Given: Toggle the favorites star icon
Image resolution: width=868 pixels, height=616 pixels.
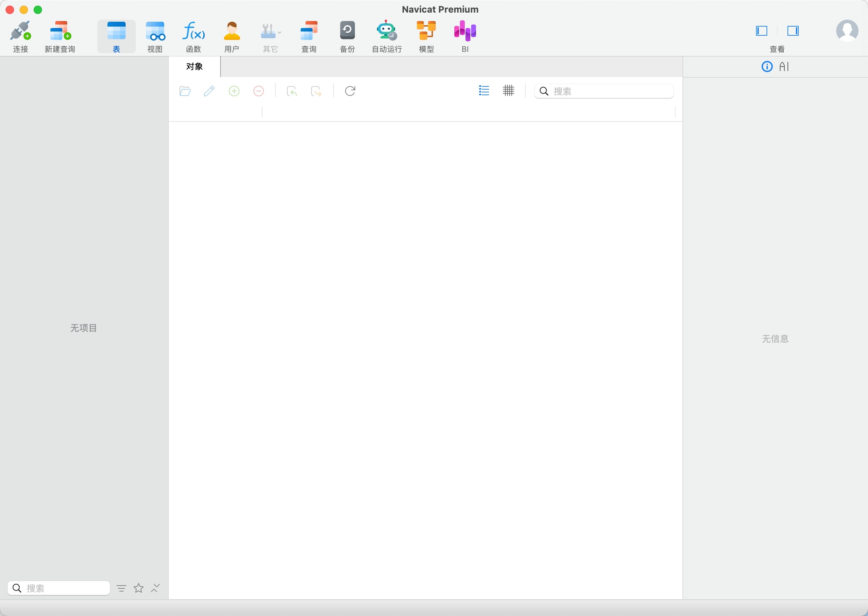Looking at the screenshot, I should [139, 588].
